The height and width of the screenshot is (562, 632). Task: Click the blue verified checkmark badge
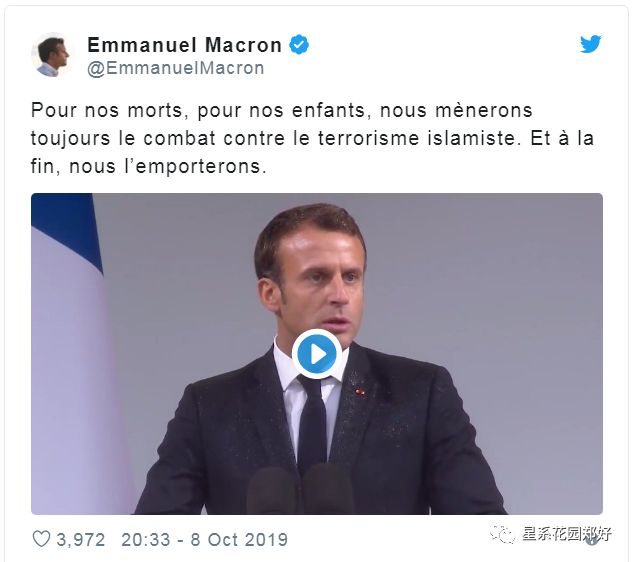click(299, 44)
